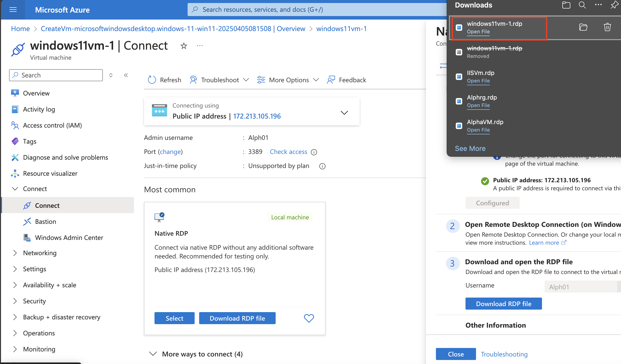Favorite windows11vm-1 with the star icon
Screen dimensions: 621x364
184,46
